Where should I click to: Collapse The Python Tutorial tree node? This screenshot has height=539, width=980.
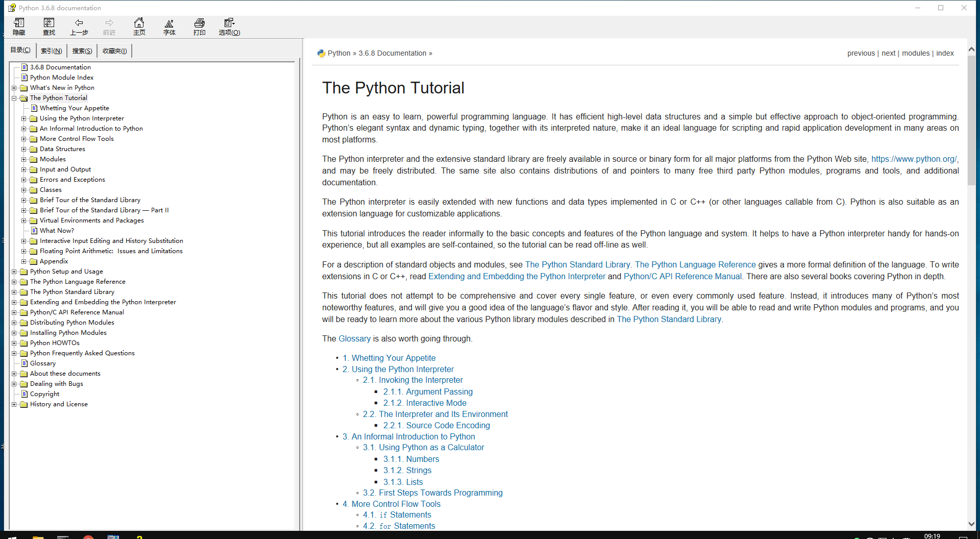[x=14, y=98]
